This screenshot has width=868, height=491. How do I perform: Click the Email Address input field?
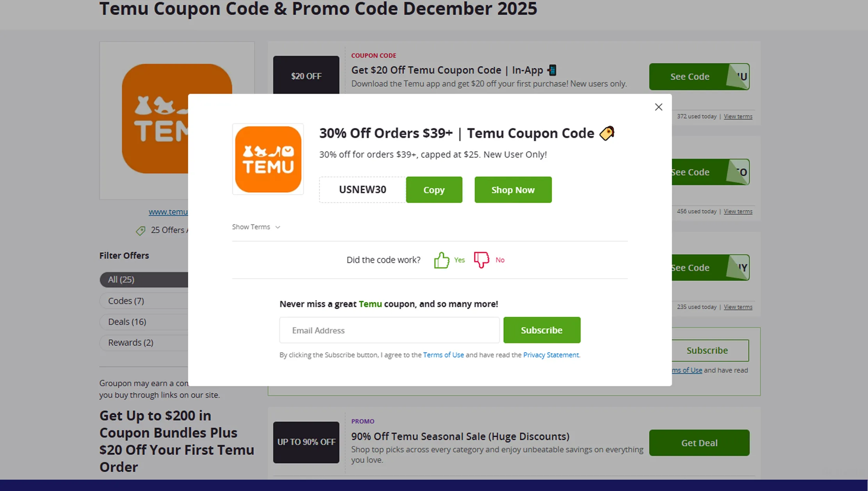click(x=389, y=330)
